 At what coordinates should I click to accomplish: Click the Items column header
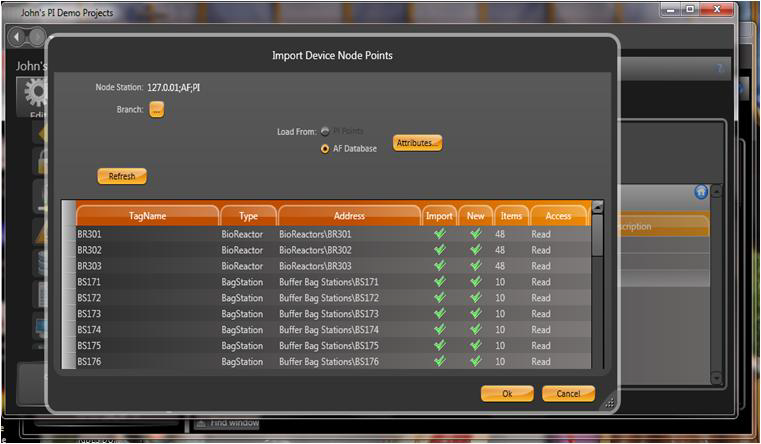pos(510,216)
